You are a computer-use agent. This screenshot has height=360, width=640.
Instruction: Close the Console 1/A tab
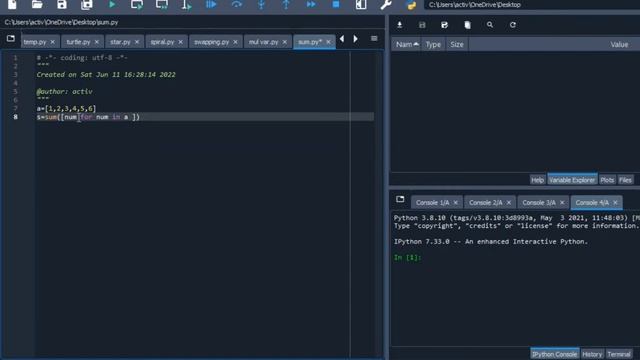click(x=456, y=202)
